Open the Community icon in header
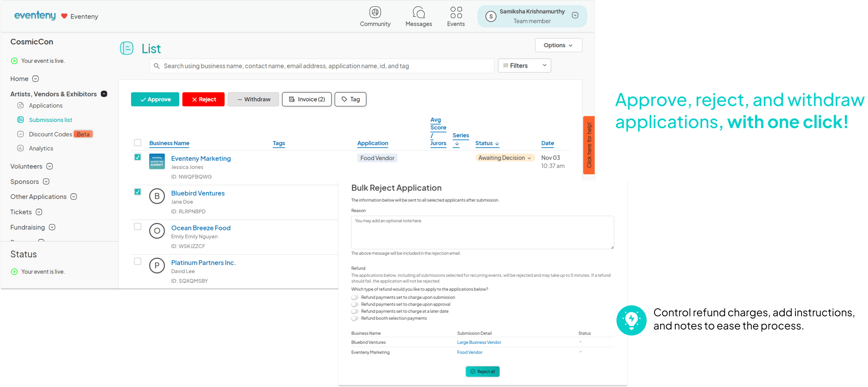Viewport: 868px width, 387px height. click(375, 12)
